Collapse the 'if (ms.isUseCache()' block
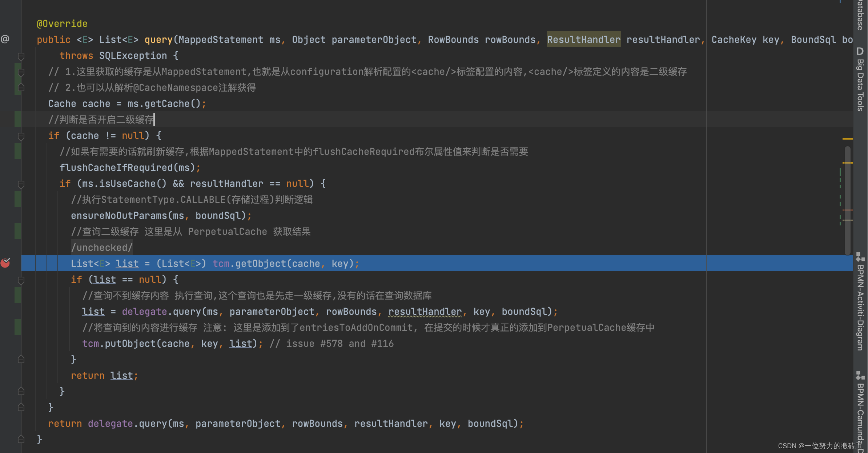This screenshot has height=453, width=868. 21,184
